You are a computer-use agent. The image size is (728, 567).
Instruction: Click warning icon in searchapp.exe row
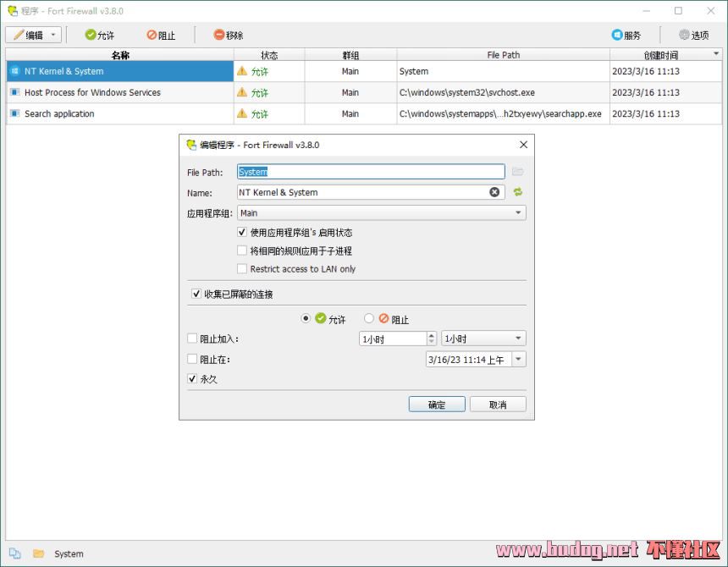pos(242,113)
